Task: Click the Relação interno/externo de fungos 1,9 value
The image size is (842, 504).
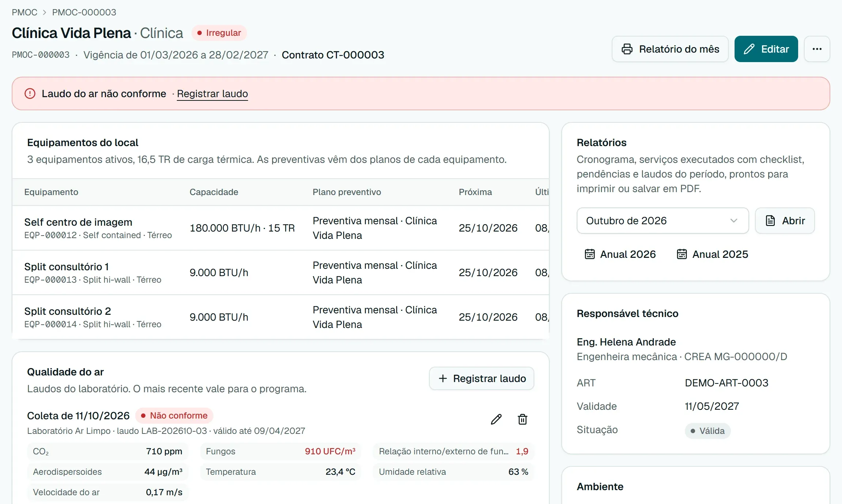Action: [522, 451]
